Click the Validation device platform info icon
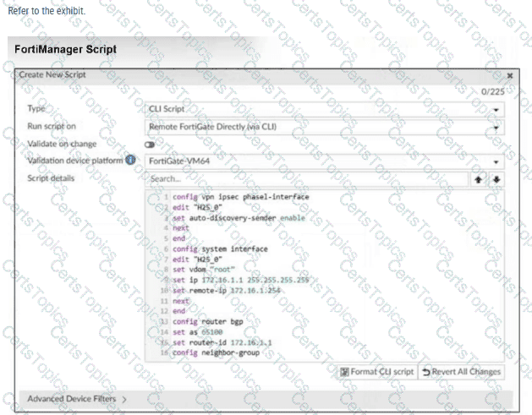Viewport: 532px width, 415px height. tap(130, 159)
